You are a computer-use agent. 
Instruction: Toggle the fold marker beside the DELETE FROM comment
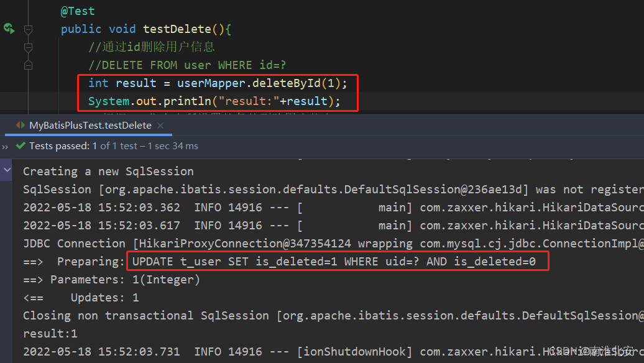pos(29,65)
